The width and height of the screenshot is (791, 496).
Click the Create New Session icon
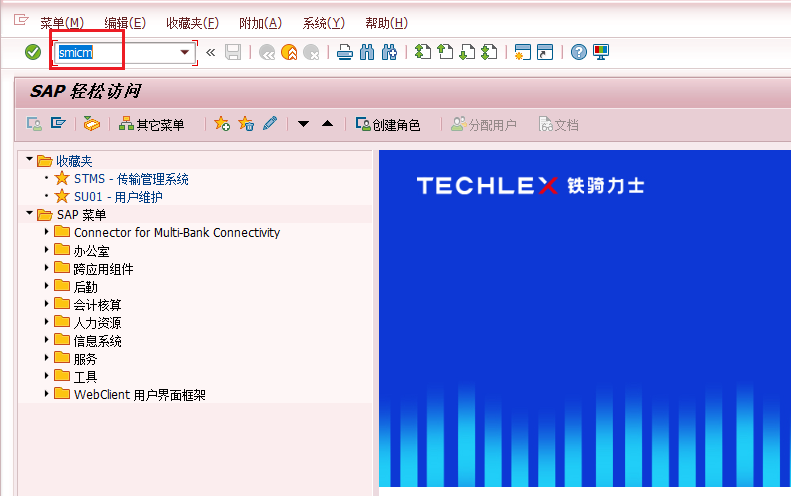click(x=523, y=52)
